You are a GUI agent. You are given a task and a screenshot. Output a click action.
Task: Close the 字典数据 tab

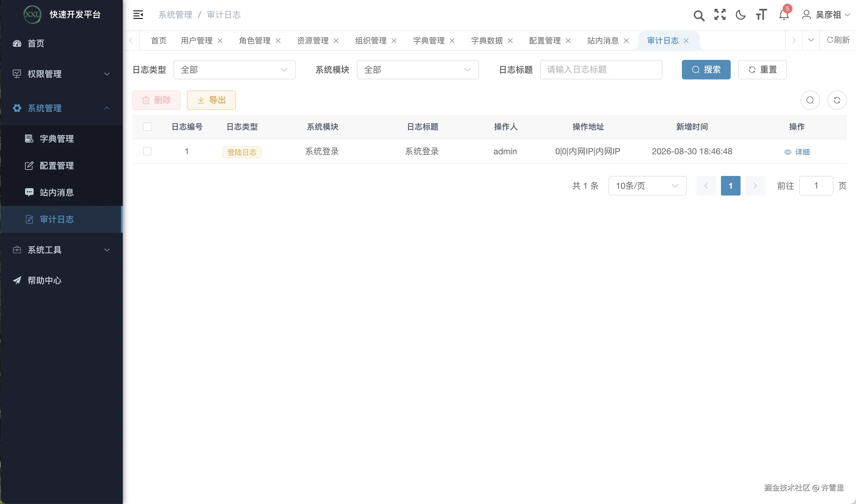[x=510, y=41]
